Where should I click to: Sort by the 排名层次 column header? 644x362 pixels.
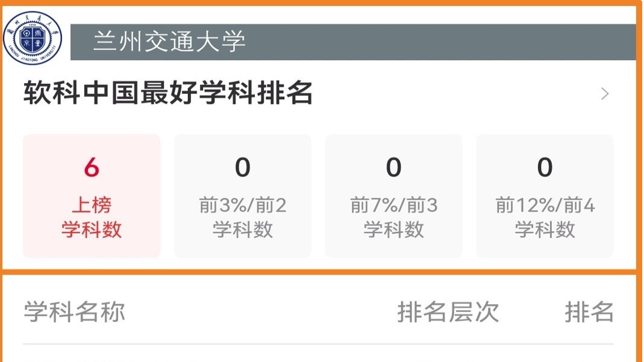tap(448, 313)
